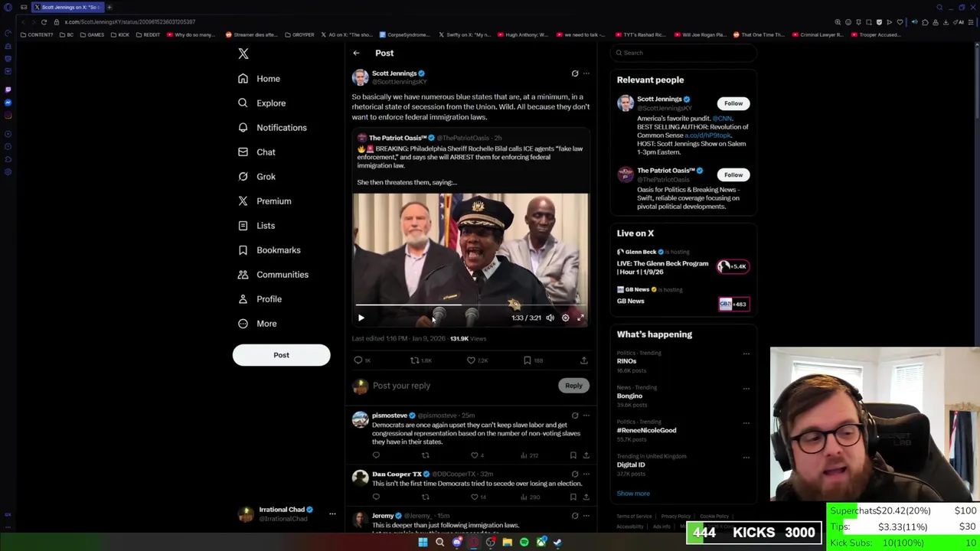The width and height of the screenshot is (980, 551).
Task: Enter video fullscreen mode
Action: click(x=580, y=318)
